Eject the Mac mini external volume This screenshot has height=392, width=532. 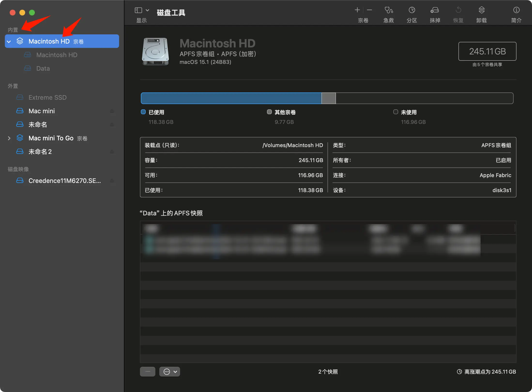112,111
